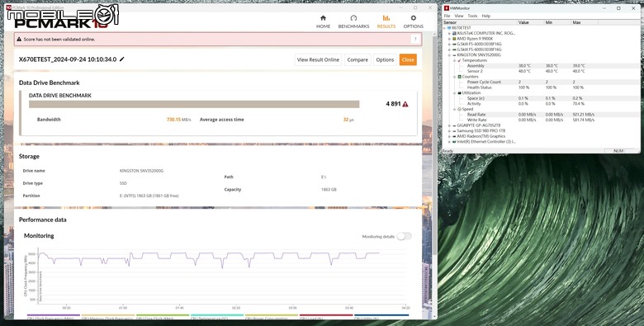Open the View menu in HWMonitor
The width and height of the screenshot is (644, 326).
click(x=459, y=16)
